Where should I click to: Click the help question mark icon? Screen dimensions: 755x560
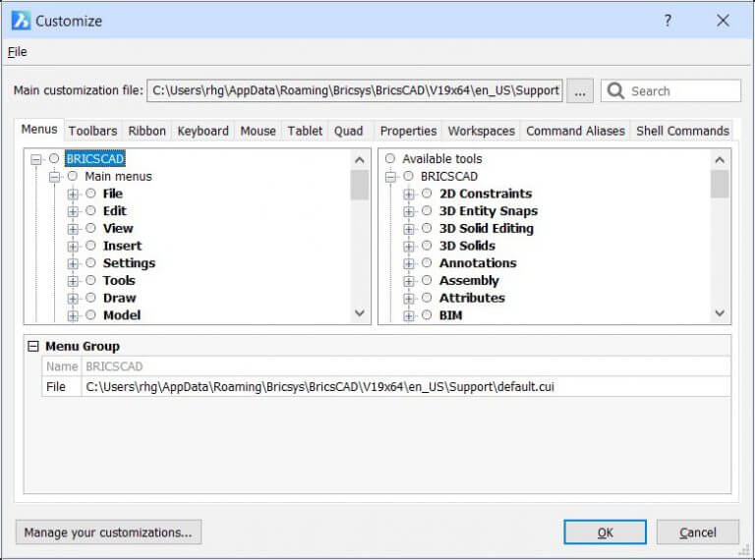click(x=668, y=21)
